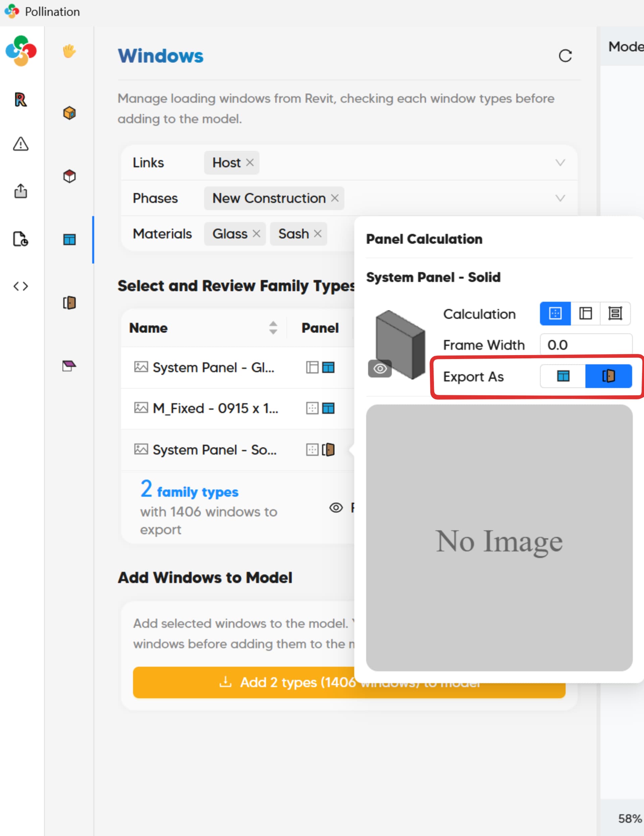The height and width of the screenshot is (836, 644).
Task: Set Export As to window
Action: 562,376
